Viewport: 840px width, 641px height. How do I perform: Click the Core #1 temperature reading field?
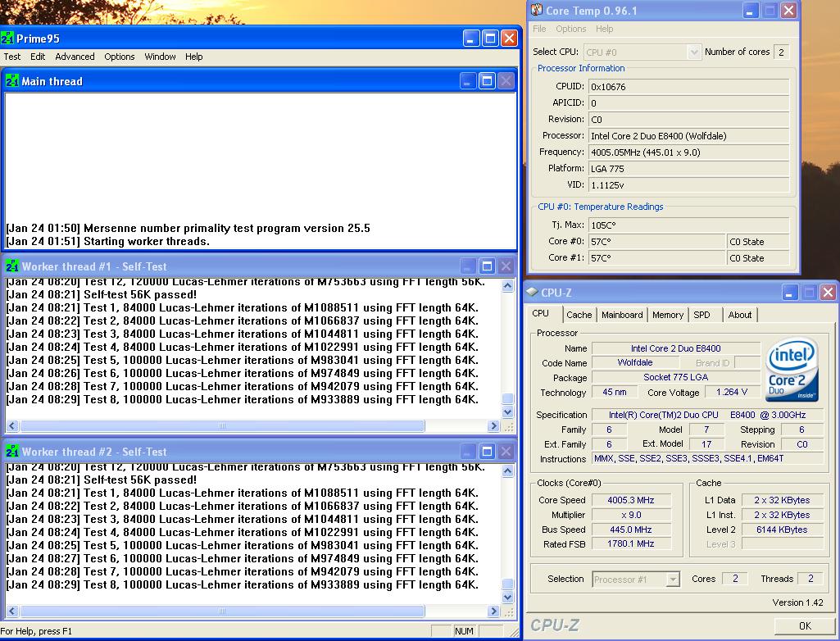pos(656,257)
